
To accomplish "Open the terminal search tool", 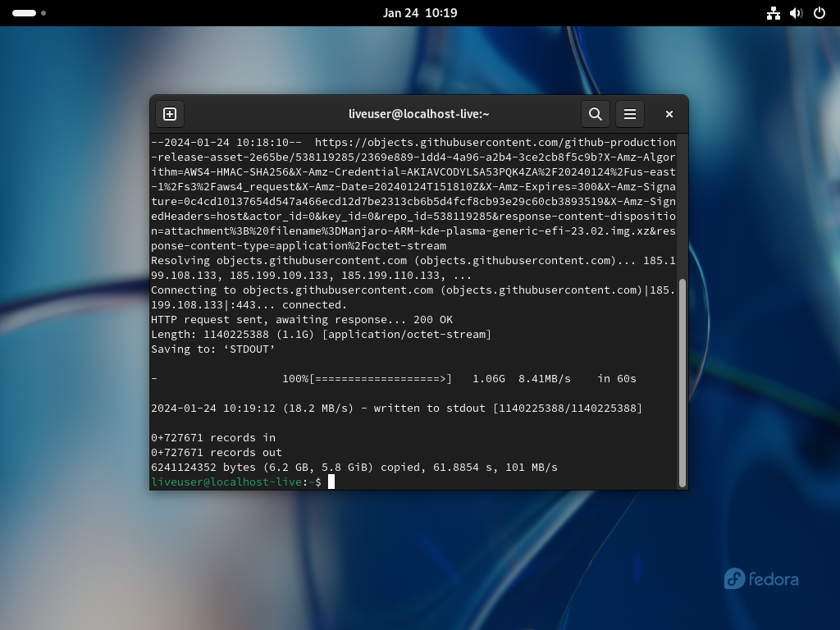I will pos(596,114).
